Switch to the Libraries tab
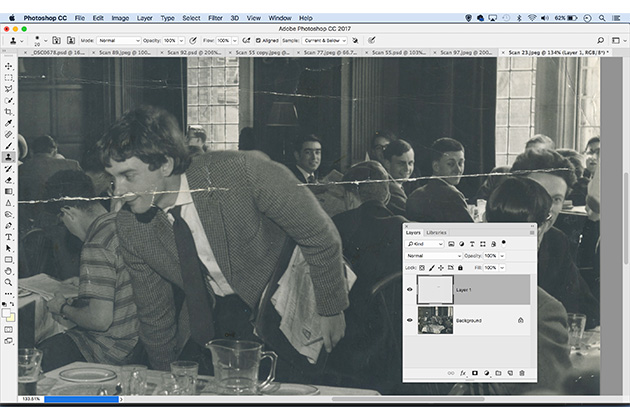The image size is (630, 420). tap(436, 232)
